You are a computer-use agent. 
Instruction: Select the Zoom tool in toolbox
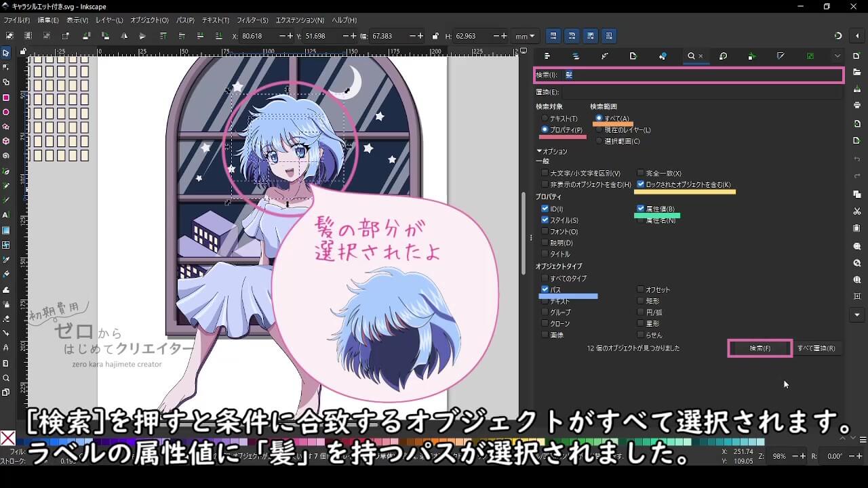pyautogui.click(x=6, y=378)
